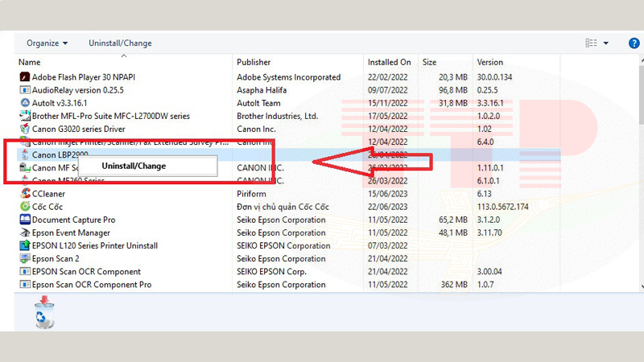Screen dimensions: 644x362
Task: Select the Cốc Cốc browser icon
Action: click(24, 207)
